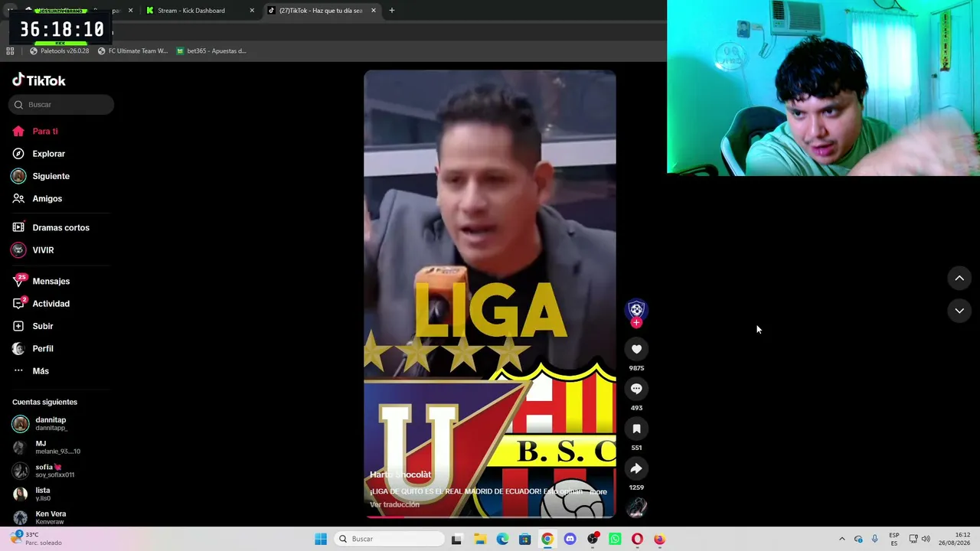Click the Windows taskbar search box
The height and width of the screenshot is (551, 980).
click(x=390, y=539)
